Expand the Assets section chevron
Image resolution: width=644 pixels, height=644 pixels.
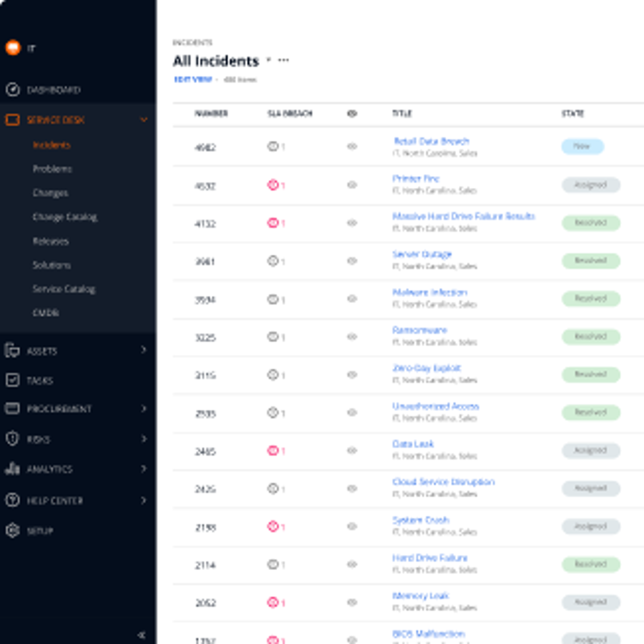[144, 350]
